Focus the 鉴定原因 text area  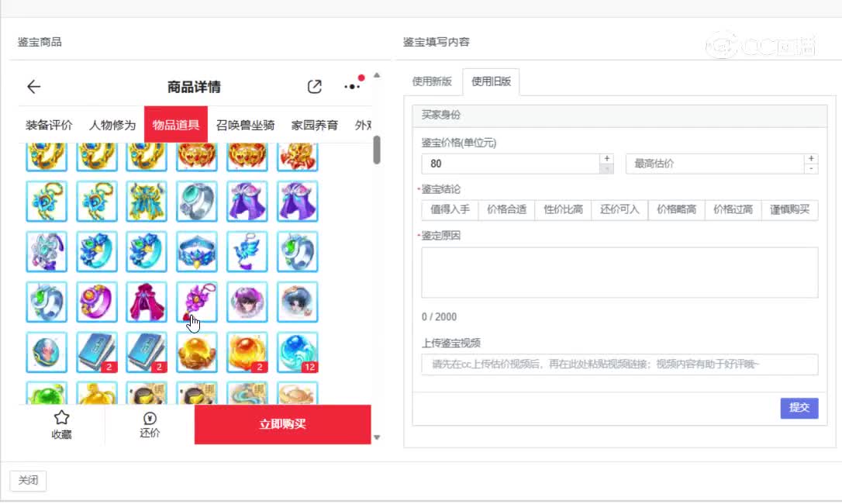[x=619, y=272]
